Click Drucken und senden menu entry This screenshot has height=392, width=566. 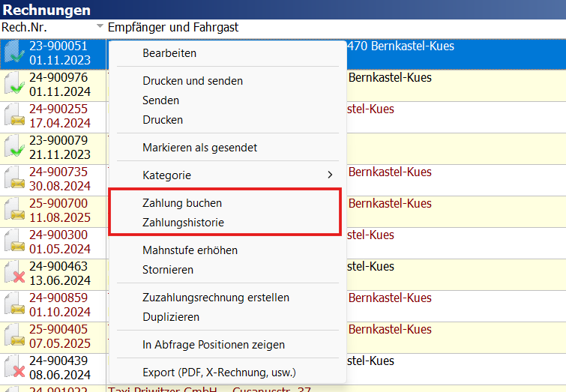(193, 81)
